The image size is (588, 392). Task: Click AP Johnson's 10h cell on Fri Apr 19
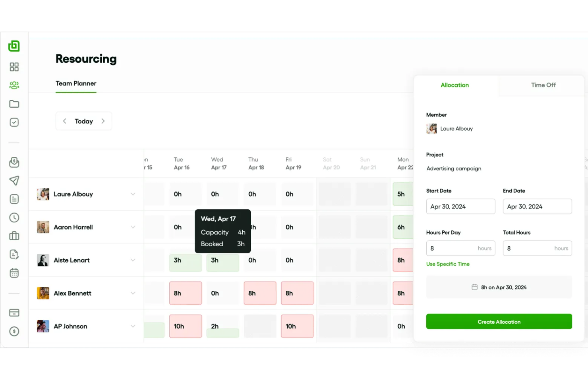(x=297, y=326)
